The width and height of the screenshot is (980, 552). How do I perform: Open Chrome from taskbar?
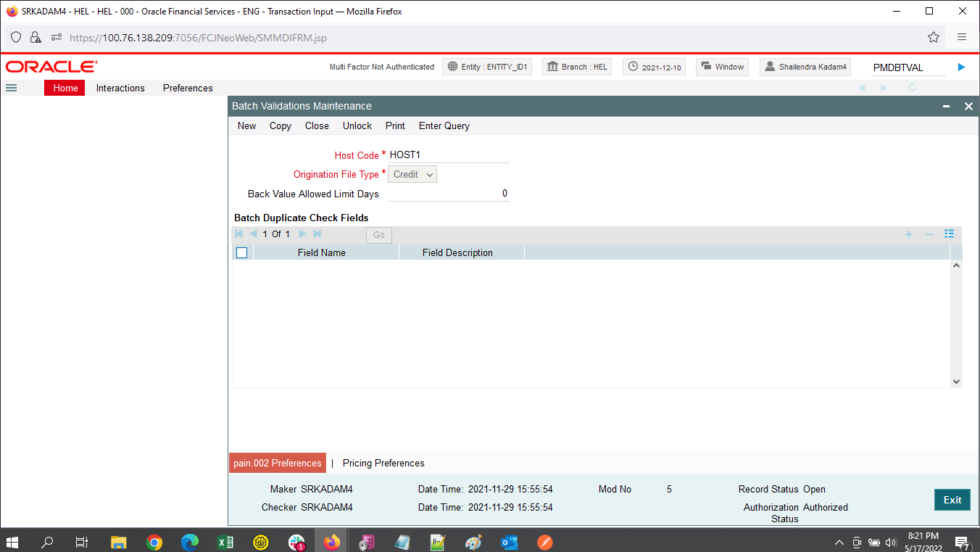tap(154, 542)
